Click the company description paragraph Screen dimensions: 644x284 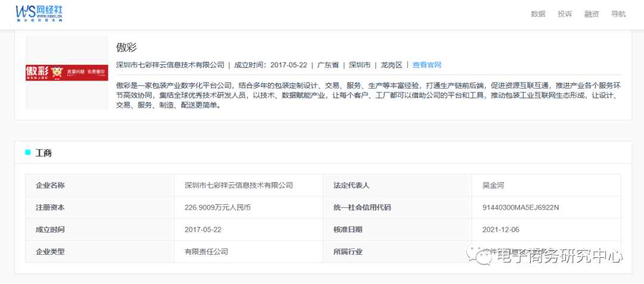click(x=369, y=95)
